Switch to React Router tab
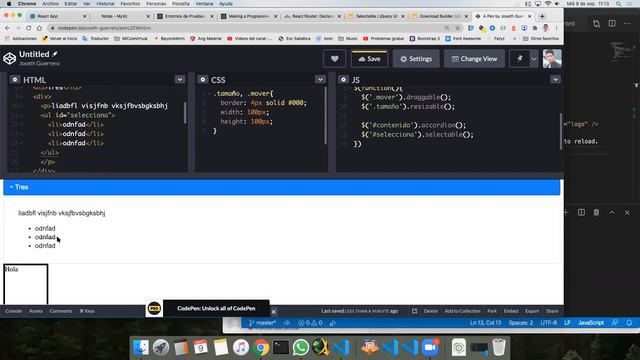640x360 pixels. (313, 16)
